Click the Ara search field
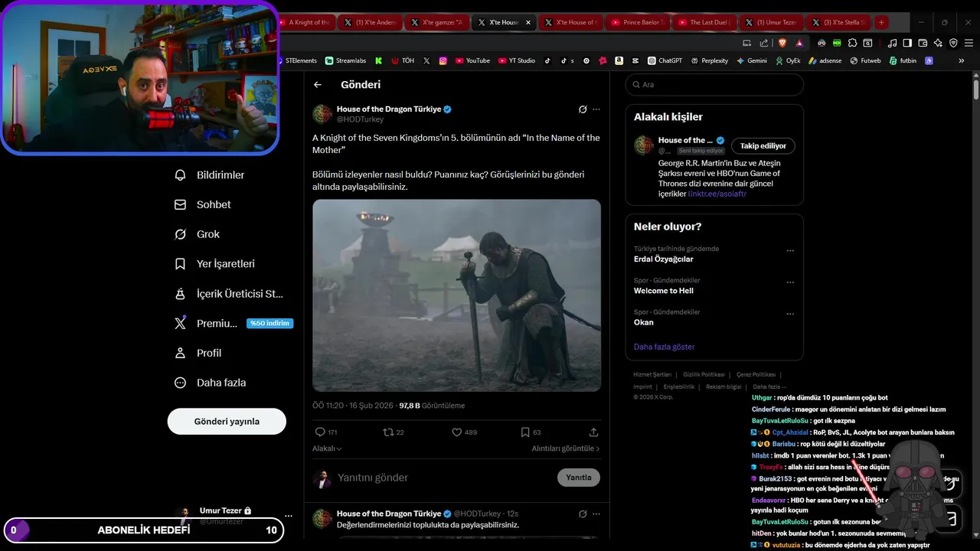 click(714, 85)
